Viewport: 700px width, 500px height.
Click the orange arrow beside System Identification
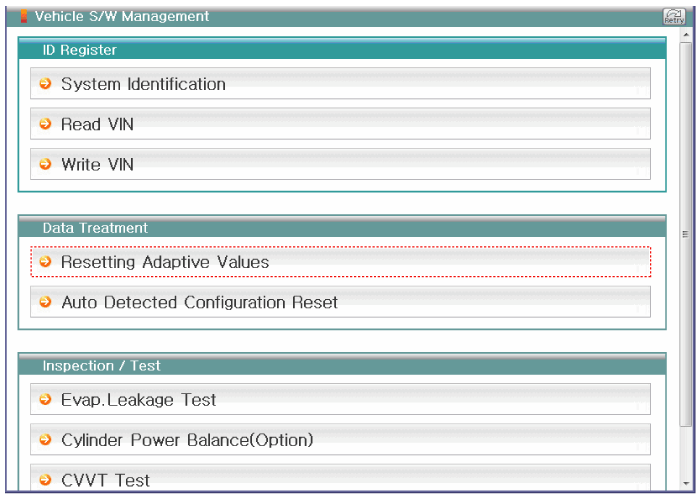point(45,84)
